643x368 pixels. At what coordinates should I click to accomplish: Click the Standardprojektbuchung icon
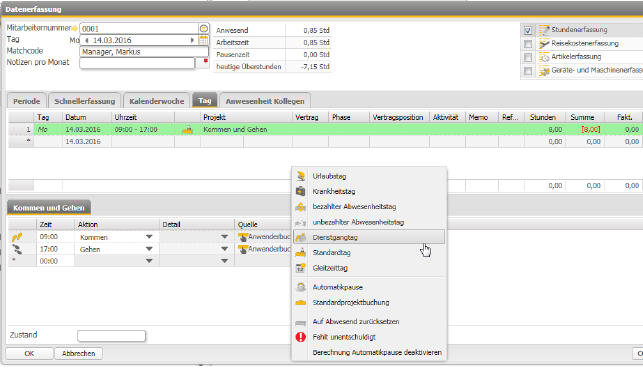click(x=301, y=302)
